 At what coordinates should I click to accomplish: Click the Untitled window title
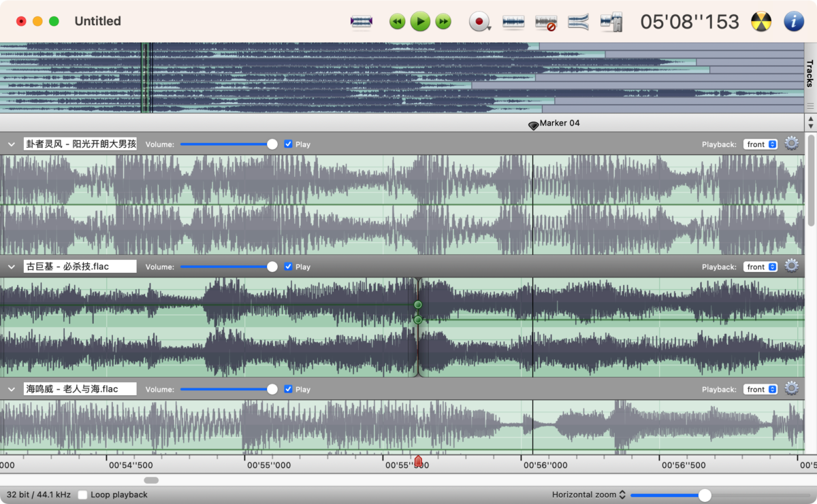98,21
